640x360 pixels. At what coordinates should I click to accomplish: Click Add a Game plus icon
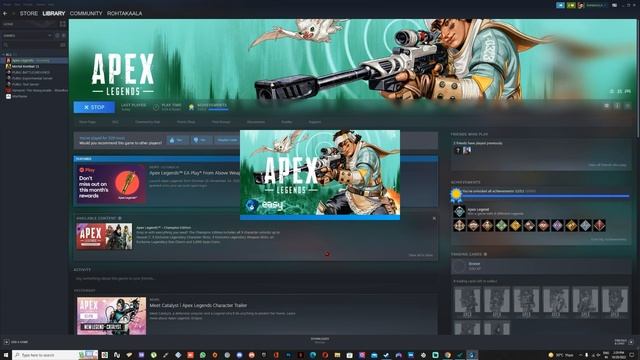6,342
